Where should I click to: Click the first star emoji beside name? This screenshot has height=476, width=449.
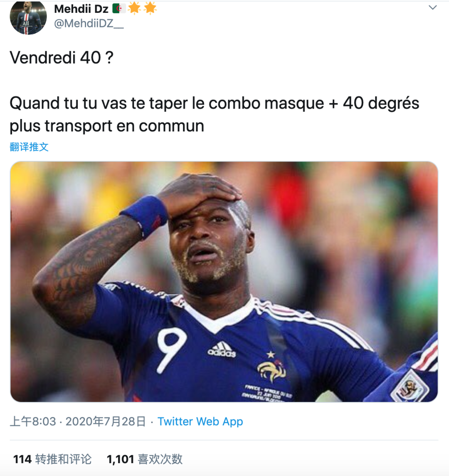[x=134, y=8]
